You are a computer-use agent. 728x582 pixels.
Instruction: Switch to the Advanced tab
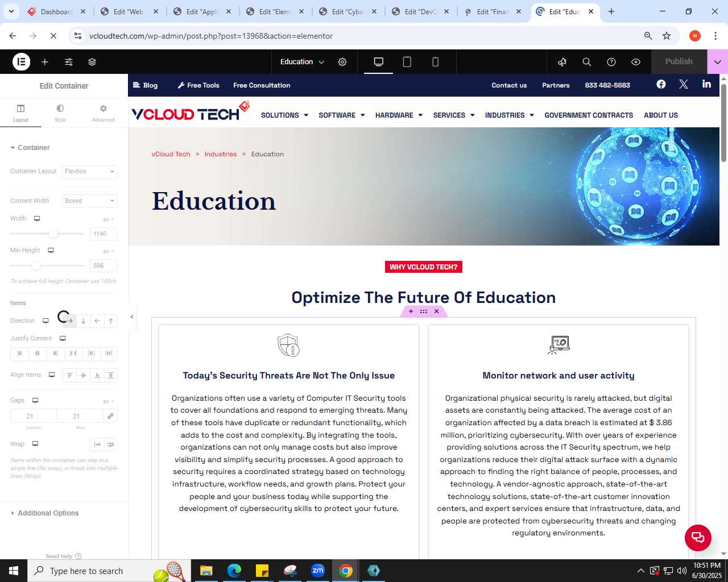[104, 113]
